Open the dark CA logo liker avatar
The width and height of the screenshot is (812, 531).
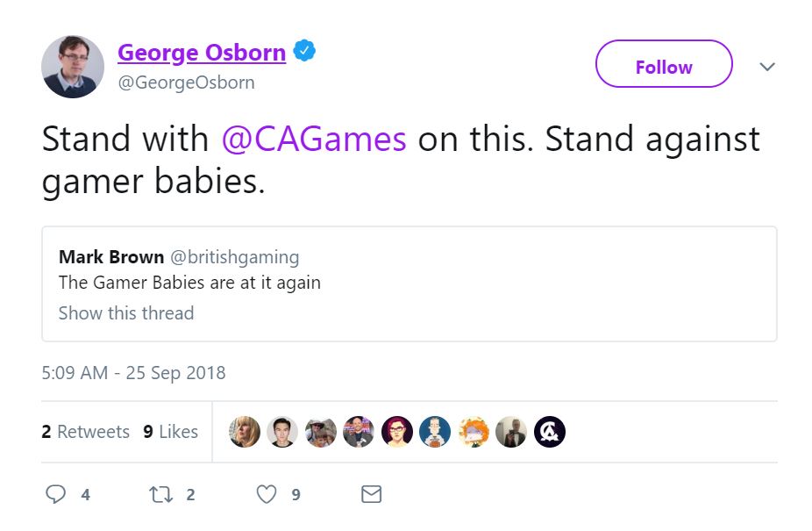click(x=550, y=432)
